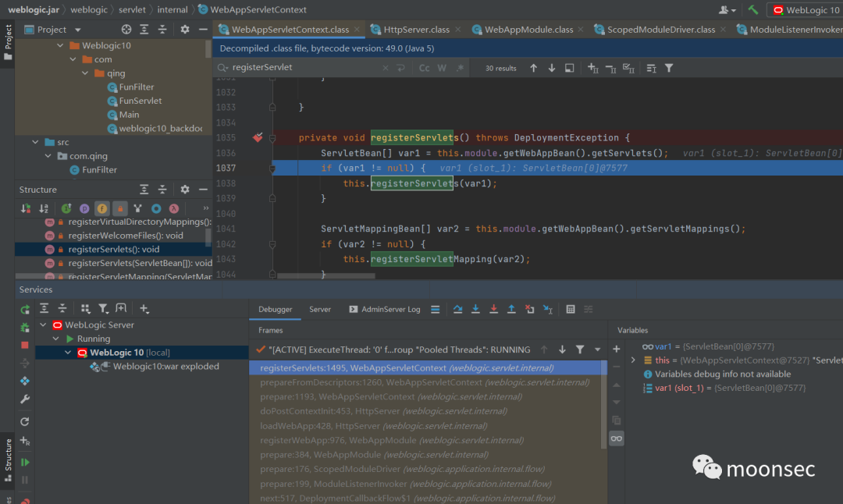This screenshot has width=843, height=504.
Task: Click the locate-file target icon in Project panel
Action: point(126,30)
